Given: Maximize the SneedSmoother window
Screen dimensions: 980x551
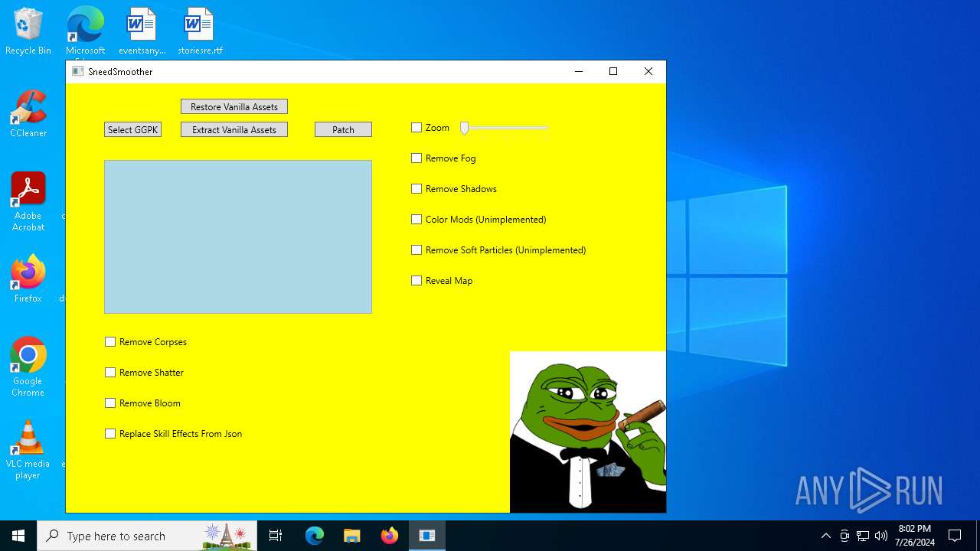Looking at the screenshot, I should point(613,71).
